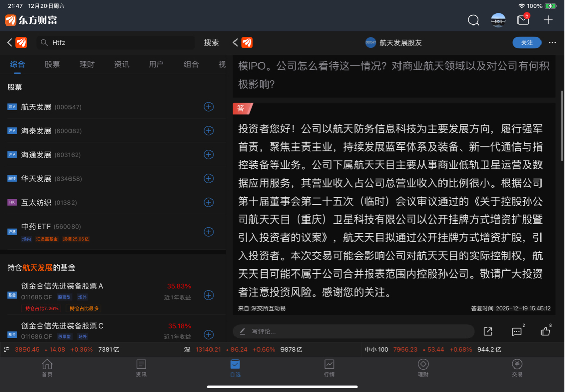Tap 35.18% one-year return value

(179, 326)
